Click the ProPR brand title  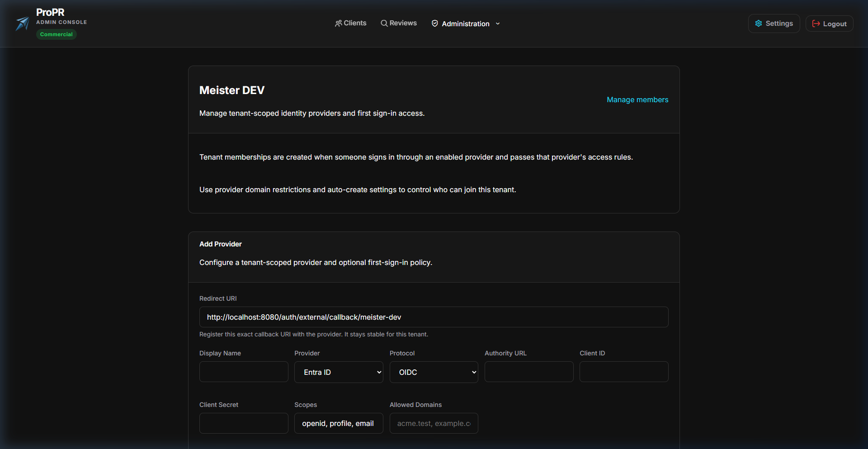tap(50, 12)
